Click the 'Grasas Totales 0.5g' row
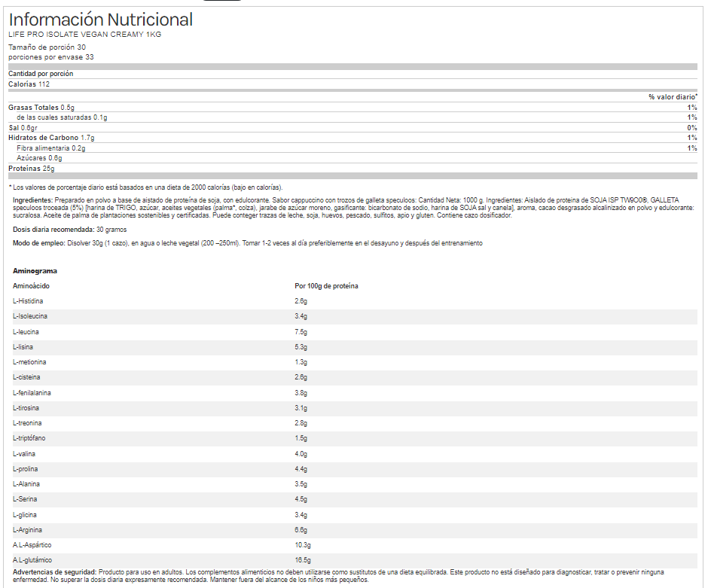Screen dimensions: 708x588 (x=41, y=108)
